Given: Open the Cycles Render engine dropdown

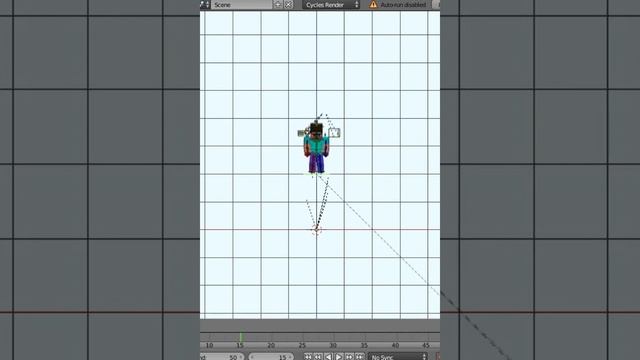Looking at the screenshot, I should 332,4.
